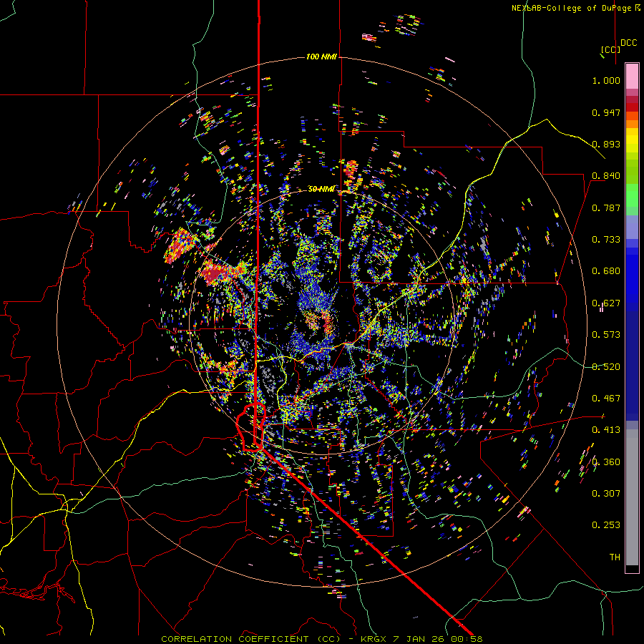644x644 pixels.
Task: Click the CORRELATION COEFFICIENT (CC) caption text
Action: [x=251, y=639]
